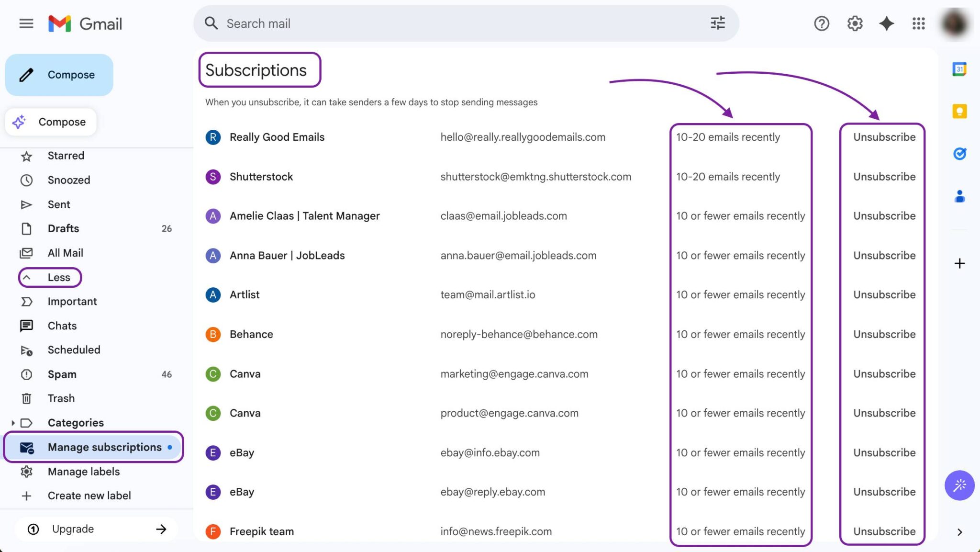Open the Google apps grid launcher
This screenshot has width=980, height=552.
[x=918, y=23]
